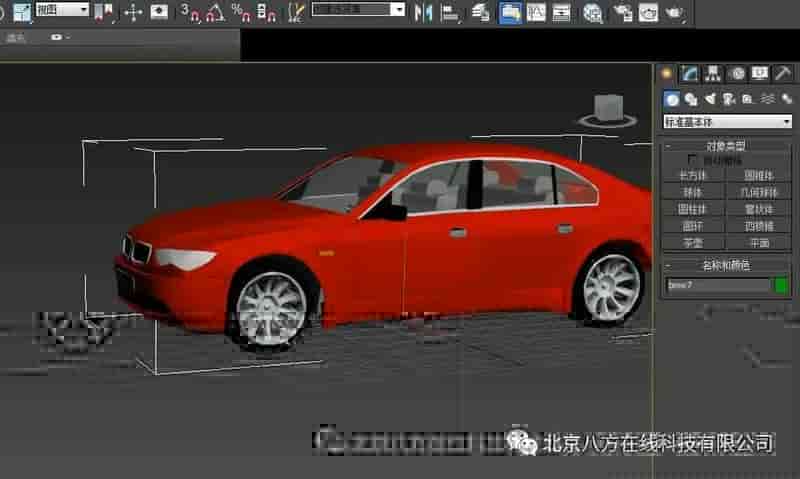800x479 pixels.
Task: Click the Align tool icon
Action: (x=450, y=12)
